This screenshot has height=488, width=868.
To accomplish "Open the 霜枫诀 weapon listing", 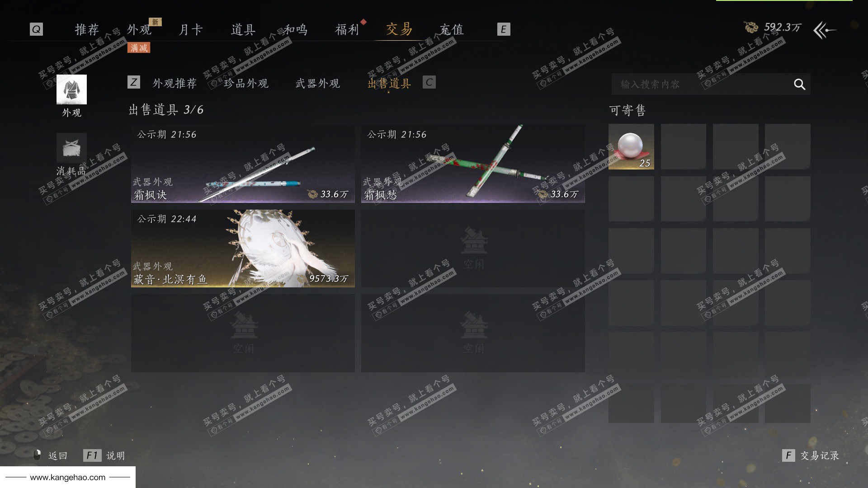I will pos(243,164).
